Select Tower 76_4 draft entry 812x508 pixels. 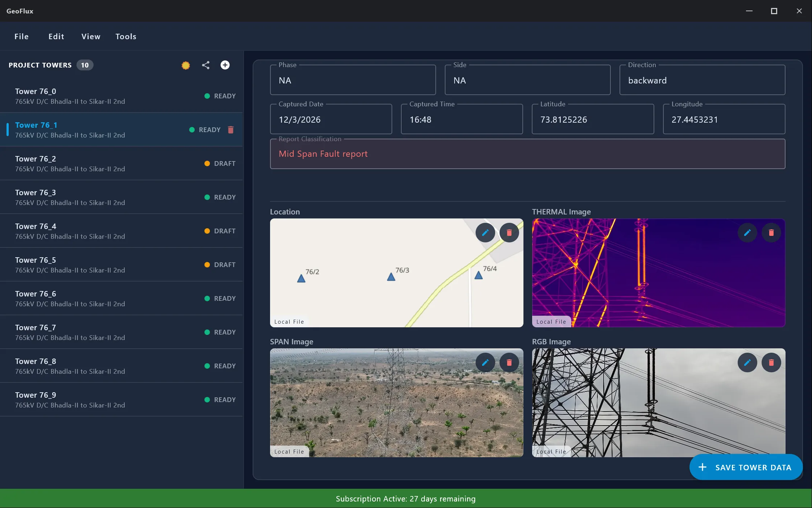121,231
